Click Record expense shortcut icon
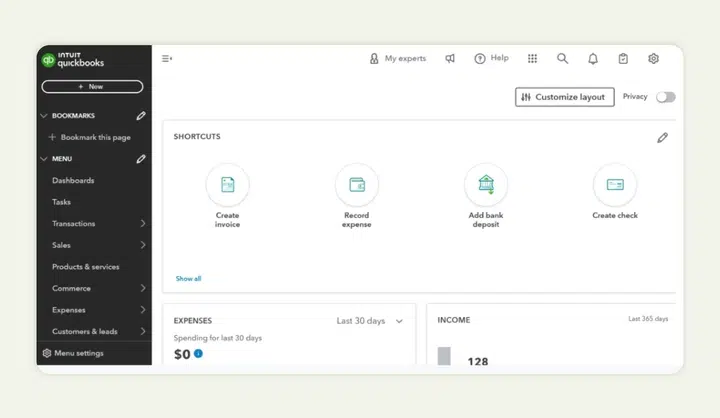The image size is (720, 418). pyautogui.click(x=357, y=185)
